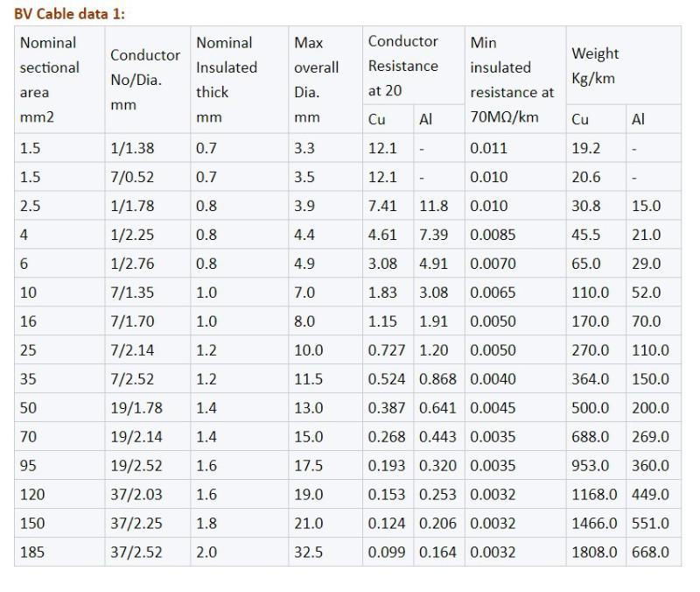
Task: Click the 'BV Cable data 1:' title
Action: pos(70,14)
